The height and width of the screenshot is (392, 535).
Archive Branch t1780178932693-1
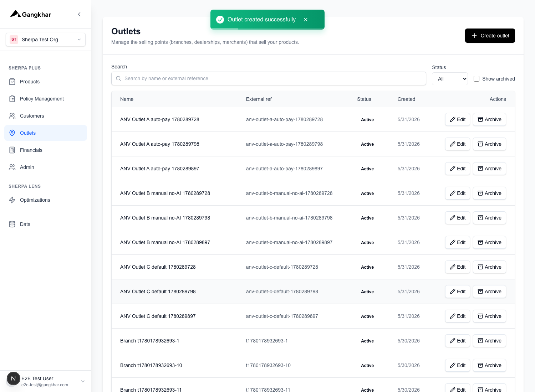coord(489,341)
